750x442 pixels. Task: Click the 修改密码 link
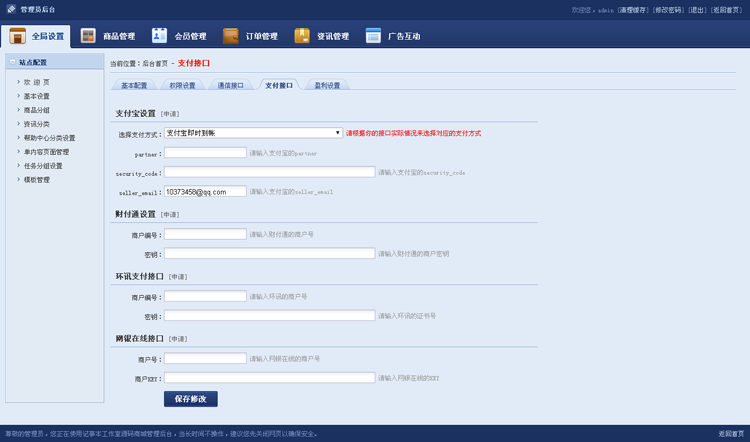[x=668, y=10]
